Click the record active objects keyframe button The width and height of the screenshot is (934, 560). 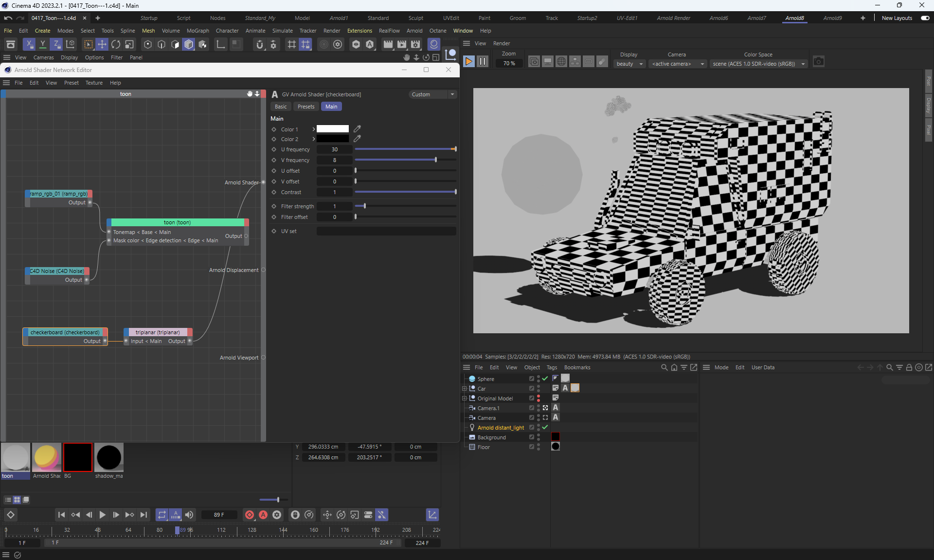(250, 515)
